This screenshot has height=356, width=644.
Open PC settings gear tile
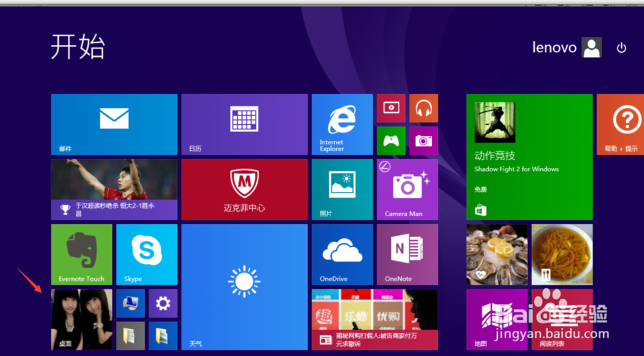pyautogui.click(x=163, y=303)
